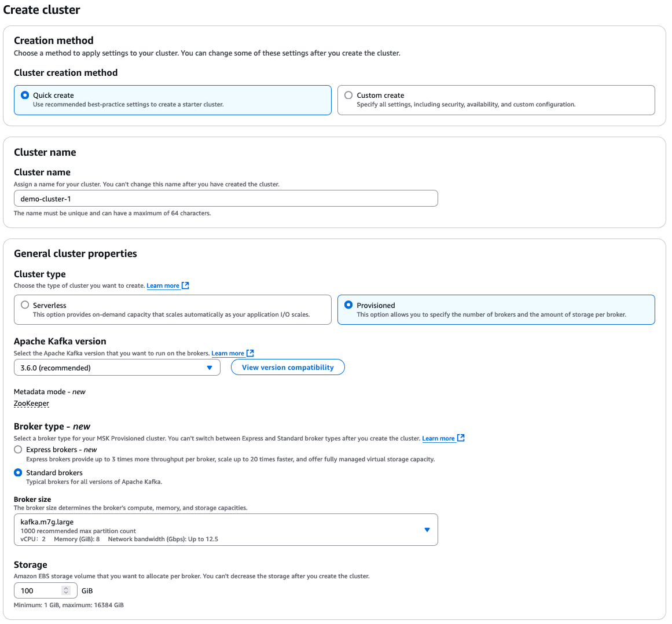
Task: Select Express brokers radio option
Action: click(18, 450)
